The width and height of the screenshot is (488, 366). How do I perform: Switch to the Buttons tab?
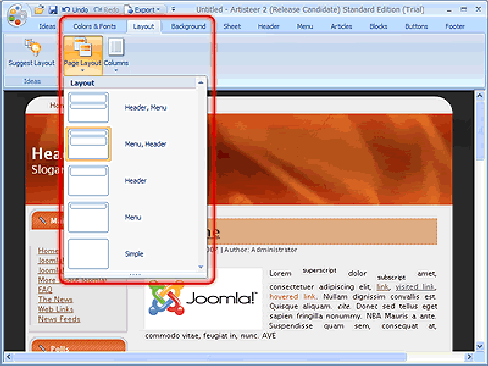coord(416,26)
